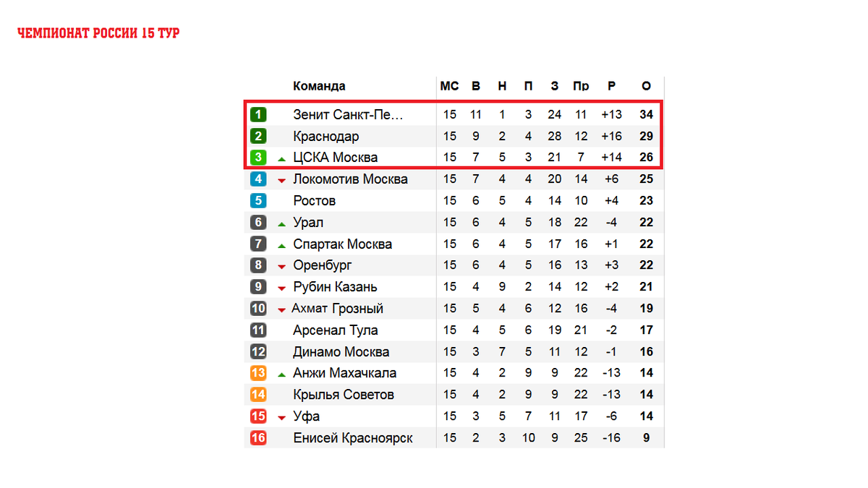The height and width of the screenshot is (488, 868).
Task: Sort table by the О points column
Action: click(x=646, y=86)
